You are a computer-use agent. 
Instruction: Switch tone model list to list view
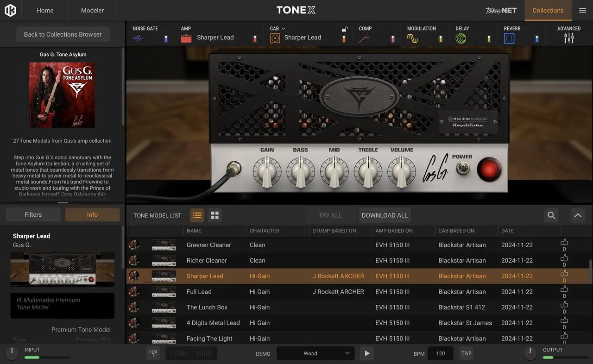coord(197,215)
